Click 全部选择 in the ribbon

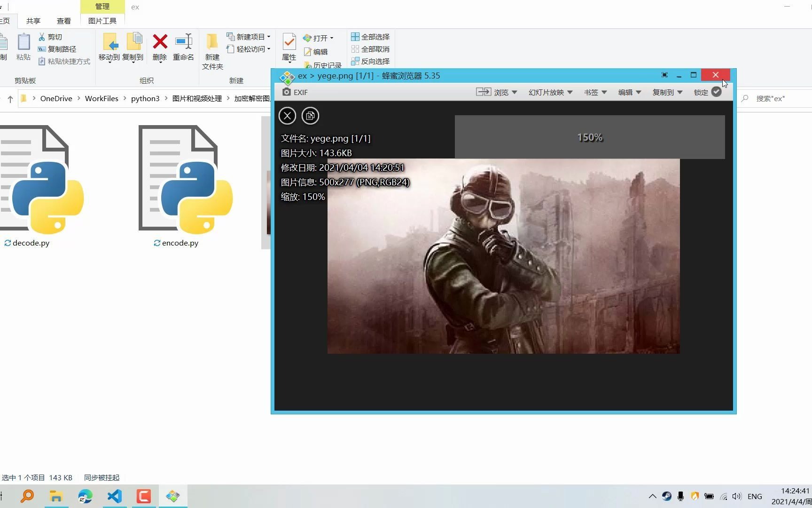[x=370, y=37]
